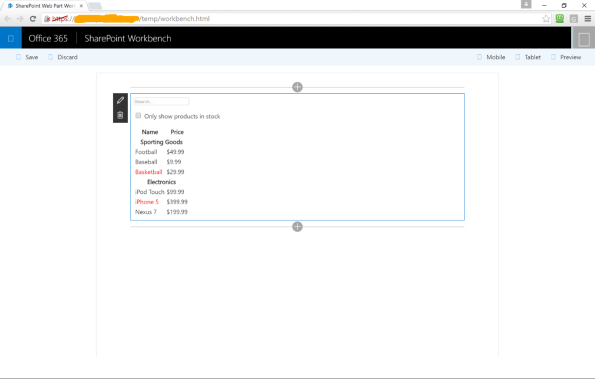The image size is (595, 379).
Task: Click the Electronics category row
Action: [x=161, y=182]
